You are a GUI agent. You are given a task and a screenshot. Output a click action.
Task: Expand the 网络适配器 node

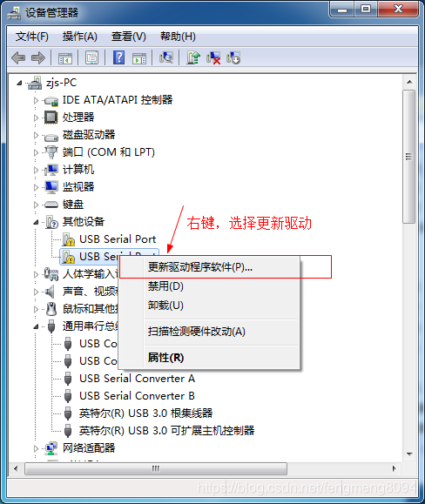(36, 448)
